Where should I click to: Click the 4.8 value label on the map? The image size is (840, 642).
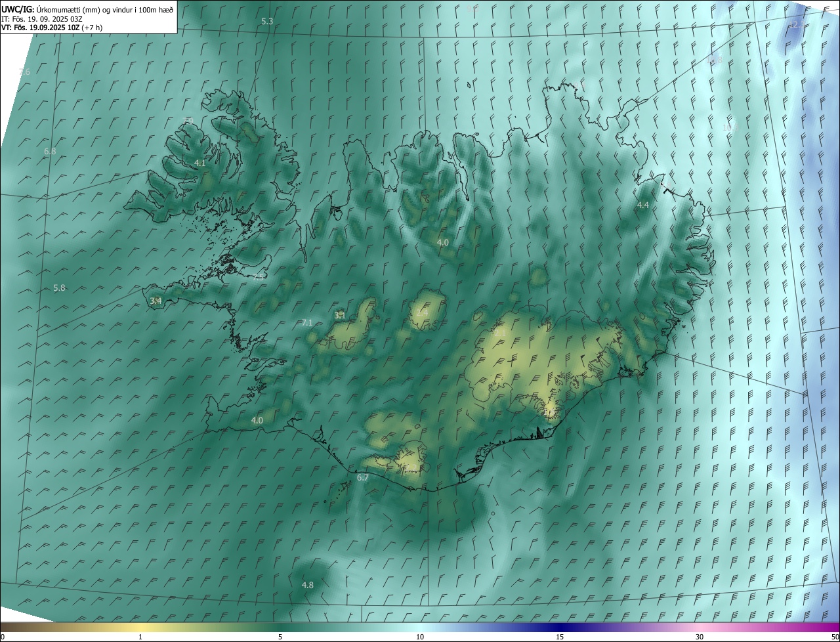click(307, 585)
